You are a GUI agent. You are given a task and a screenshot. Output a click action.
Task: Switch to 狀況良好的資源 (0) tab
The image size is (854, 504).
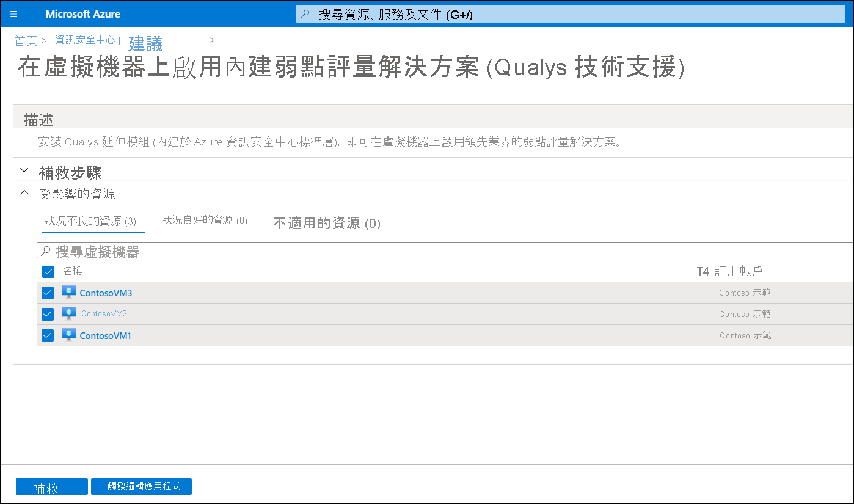pos(205,220)
